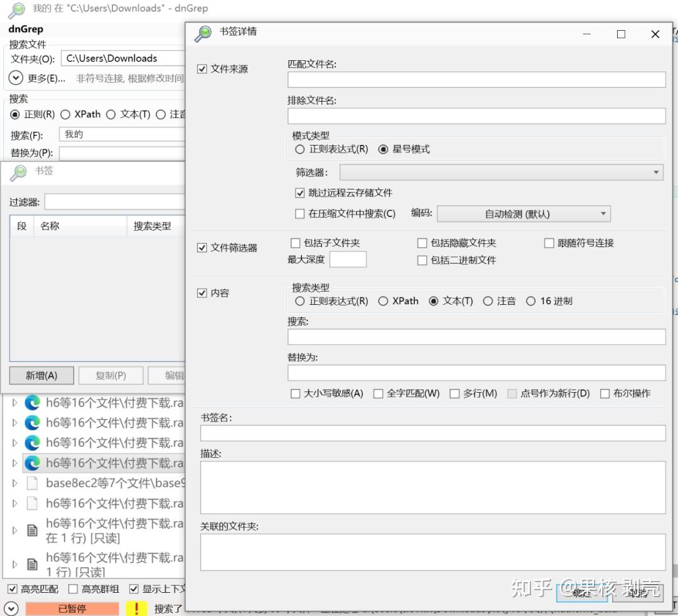Uncheck 跳过远程云存储文件
Screen dimensions: 678x616
tap(300, 193)
